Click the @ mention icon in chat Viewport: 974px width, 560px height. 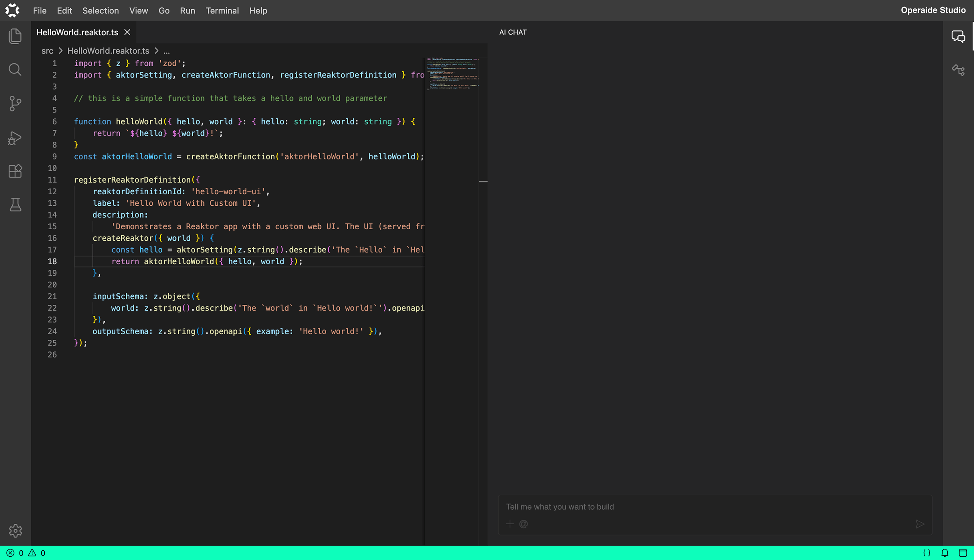click(524, 524)
